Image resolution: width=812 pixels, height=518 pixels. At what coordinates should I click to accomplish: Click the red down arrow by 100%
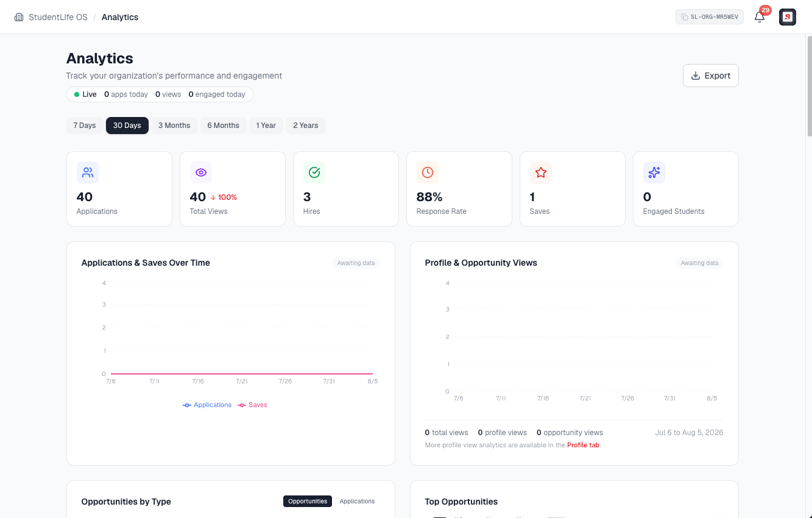[x=213, y=197]
